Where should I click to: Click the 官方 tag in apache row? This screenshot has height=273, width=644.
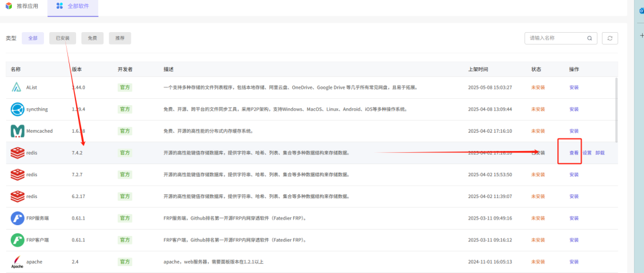coord(125,262)
